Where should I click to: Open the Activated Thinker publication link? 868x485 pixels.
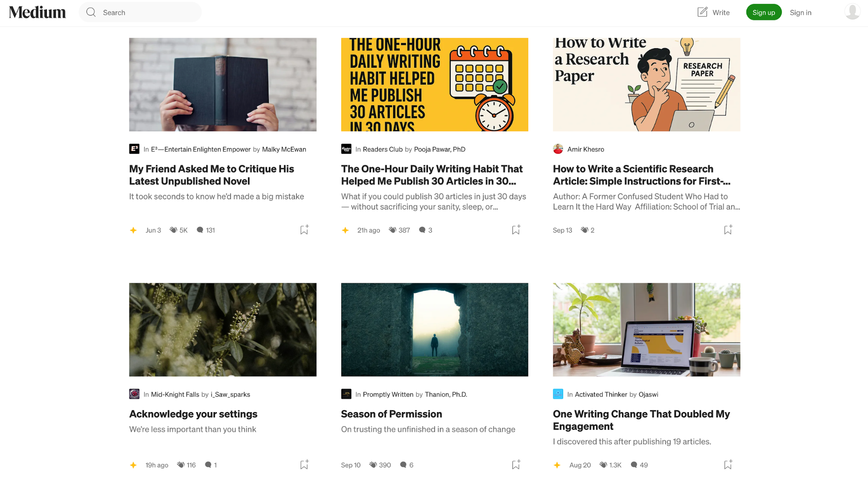601,394
